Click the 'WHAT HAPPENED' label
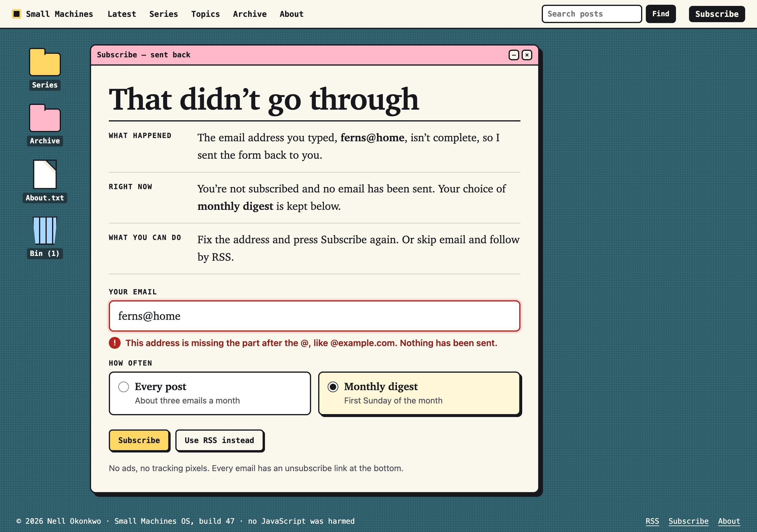The image size is (757, 532). (140, 135)
